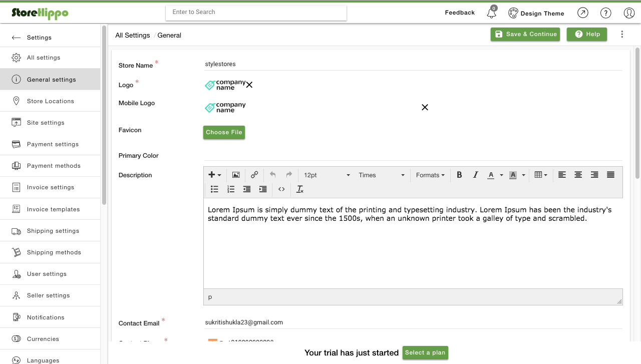Insert a link using the chain icon
Screen dimensions: 641x364
pyautogui.click(x=254, y=175)
